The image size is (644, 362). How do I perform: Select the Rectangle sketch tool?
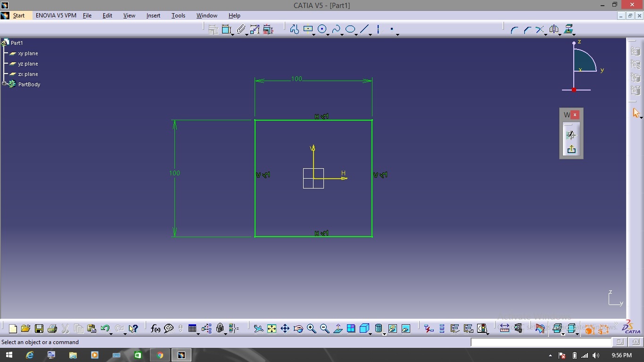(308, 29)
